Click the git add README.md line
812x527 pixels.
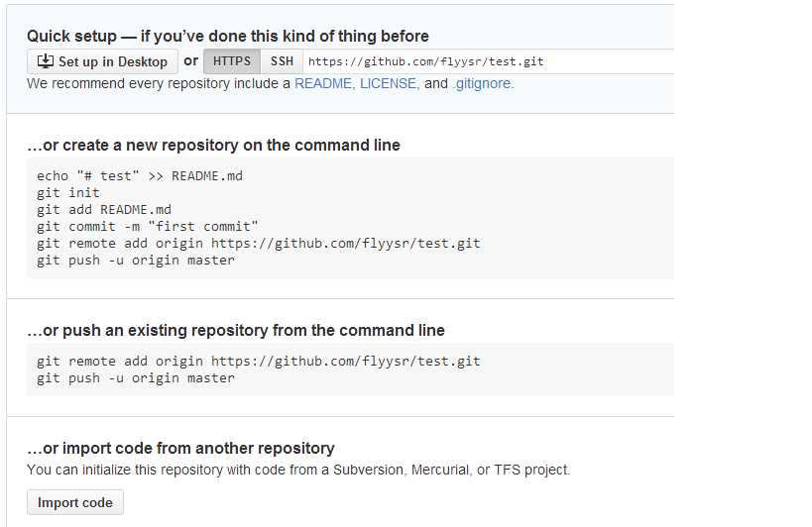click(x=103, y=210)
